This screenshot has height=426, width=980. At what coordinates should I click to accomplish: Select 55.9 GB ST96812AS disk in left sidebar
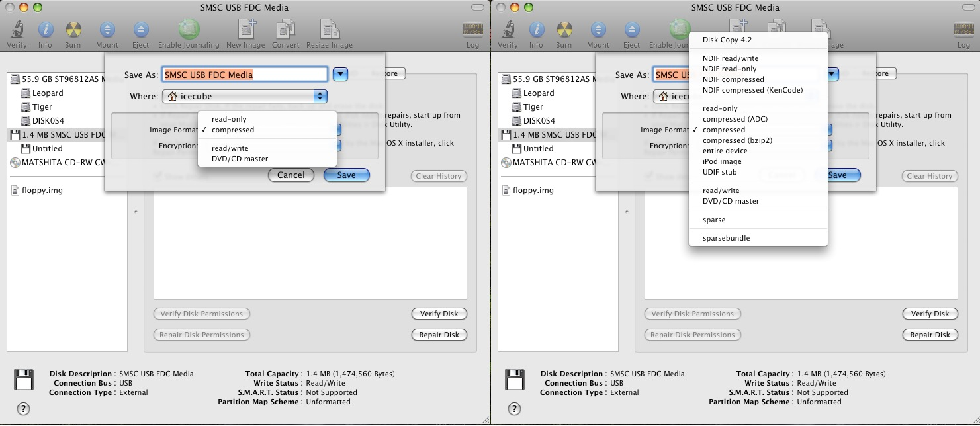tap(58, 79)
